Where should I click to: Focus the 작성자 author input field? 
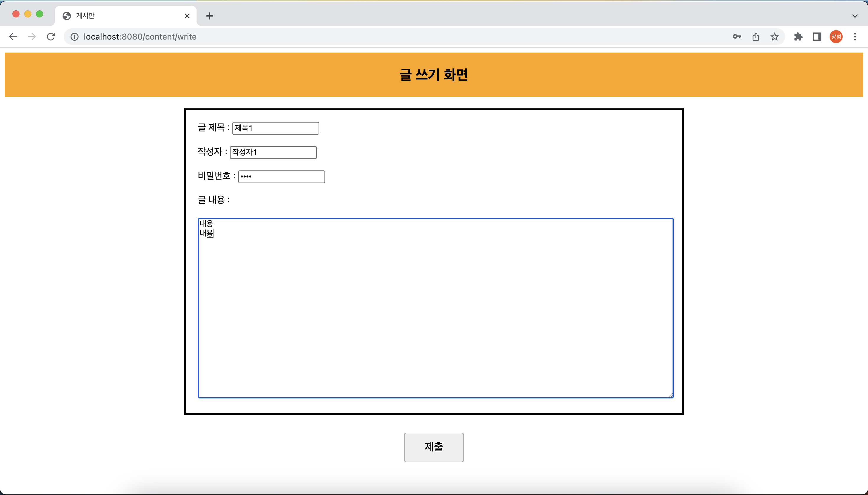(273, 152)
